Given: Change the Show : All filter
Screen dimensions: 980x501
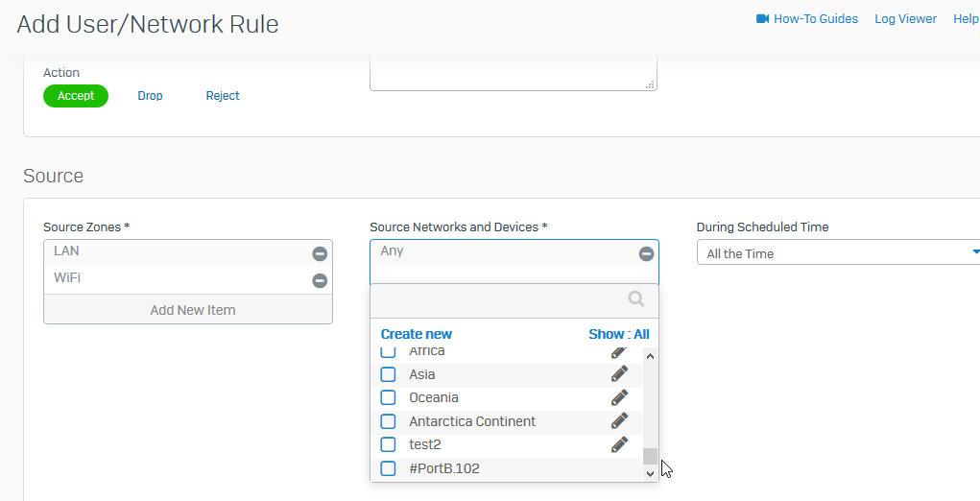Looking at the screenshot, I should click(619, 334).
